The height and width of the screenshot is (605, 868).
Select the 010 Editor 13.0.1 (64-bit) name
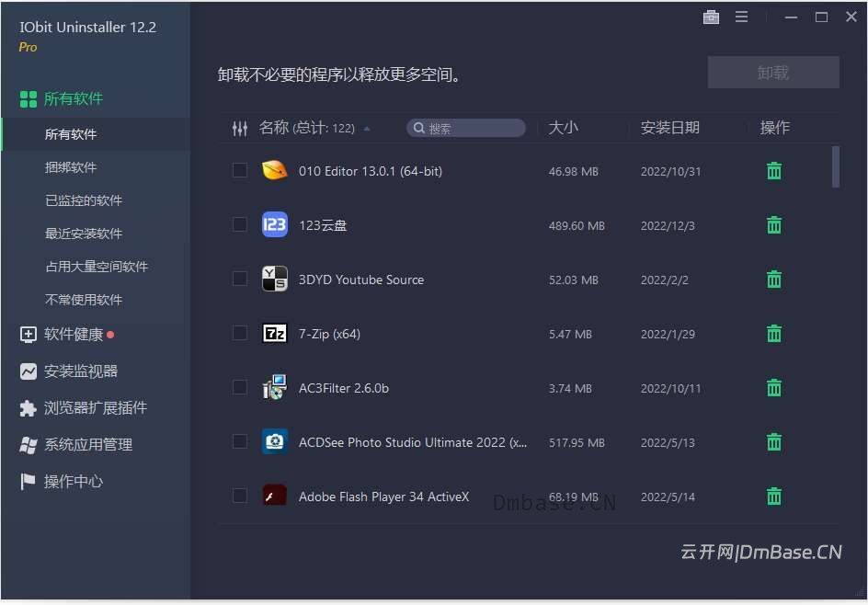coord(371,171)
